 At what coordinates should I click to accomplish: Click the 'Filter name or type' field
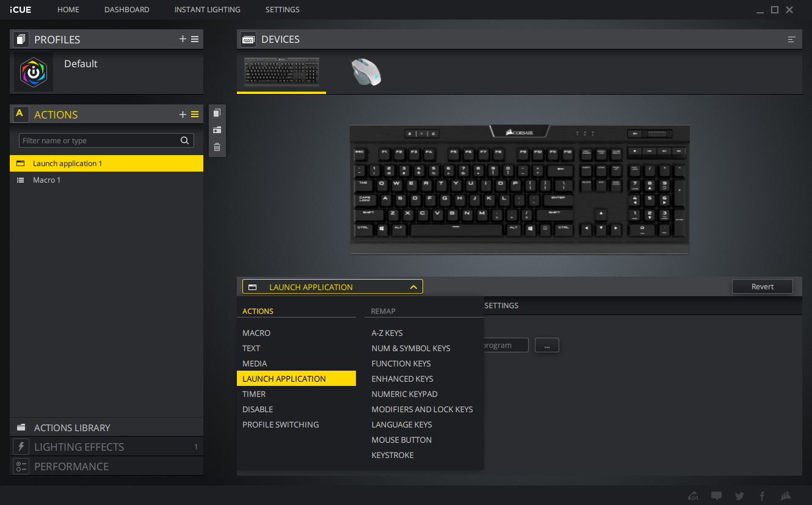[106, 140]
